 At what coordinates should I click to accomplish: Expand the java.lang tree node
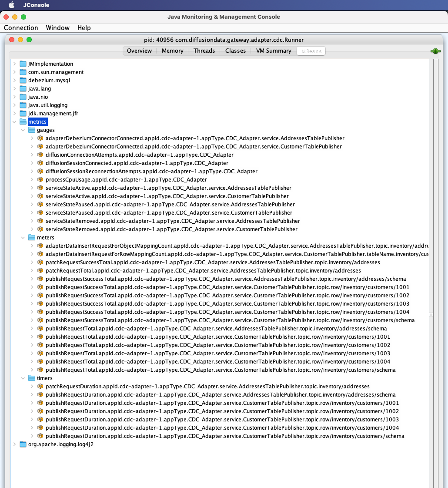click(x=14, y=88)
